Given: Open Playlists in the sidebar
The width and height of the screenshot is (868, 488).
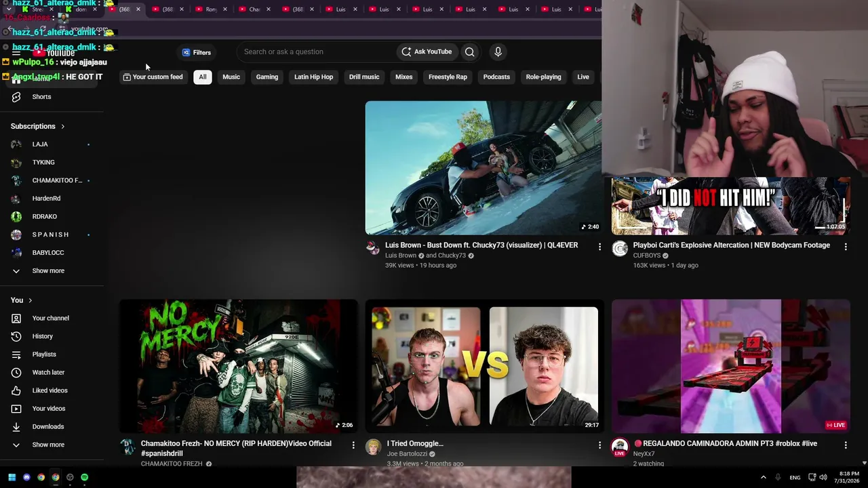Looking at the screenshot, I should coord(52,354).
